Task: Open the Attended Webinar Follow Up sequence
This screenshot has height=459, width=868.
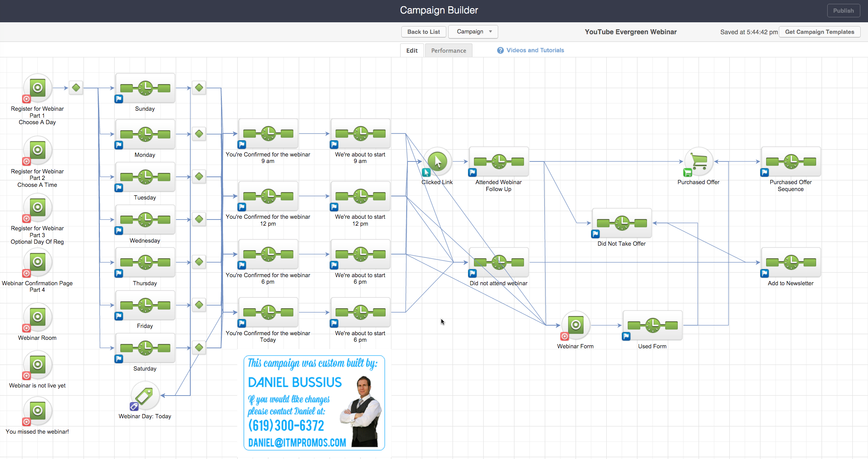Action: click(x=498, y=162)
